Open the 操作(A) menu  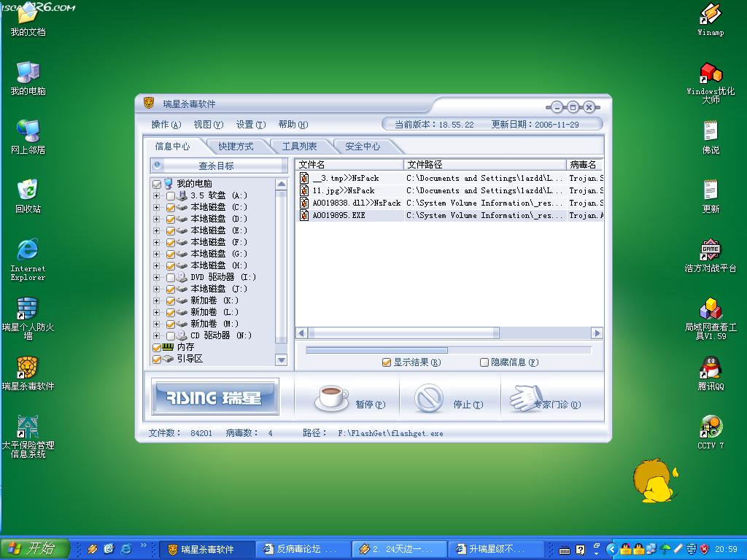point(166,124)
